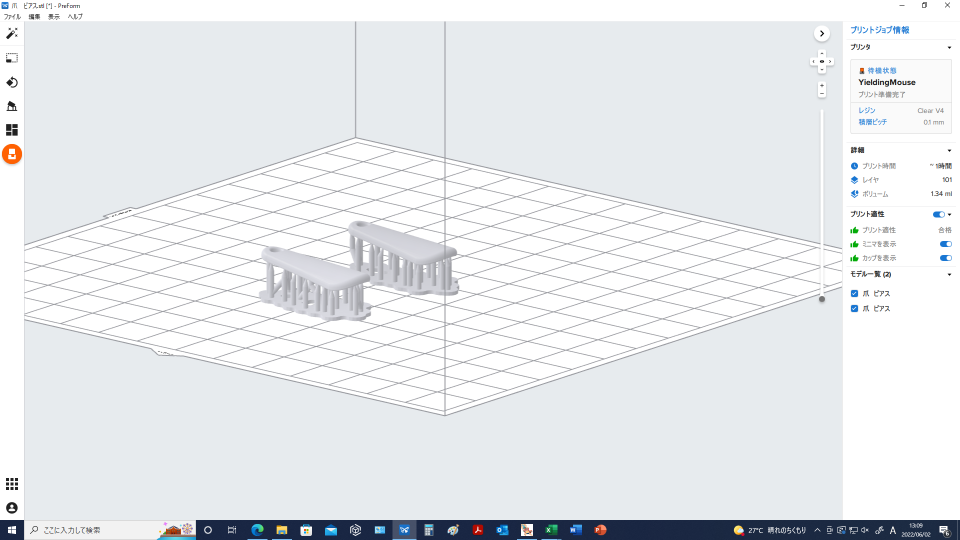Collapse the プリンタ section
The image size is (960, 540).
[949, 47]
